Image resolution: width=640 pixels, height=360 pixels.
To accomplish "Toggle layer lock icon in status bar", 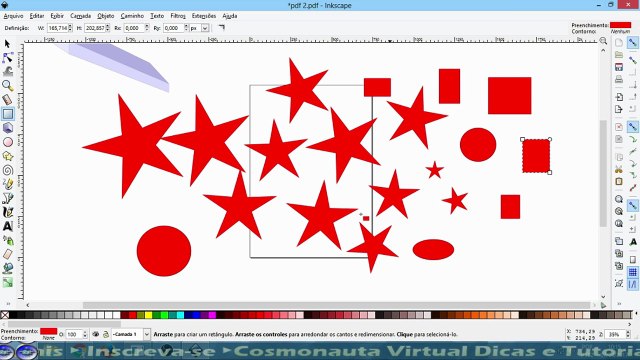I will (106, 334).
